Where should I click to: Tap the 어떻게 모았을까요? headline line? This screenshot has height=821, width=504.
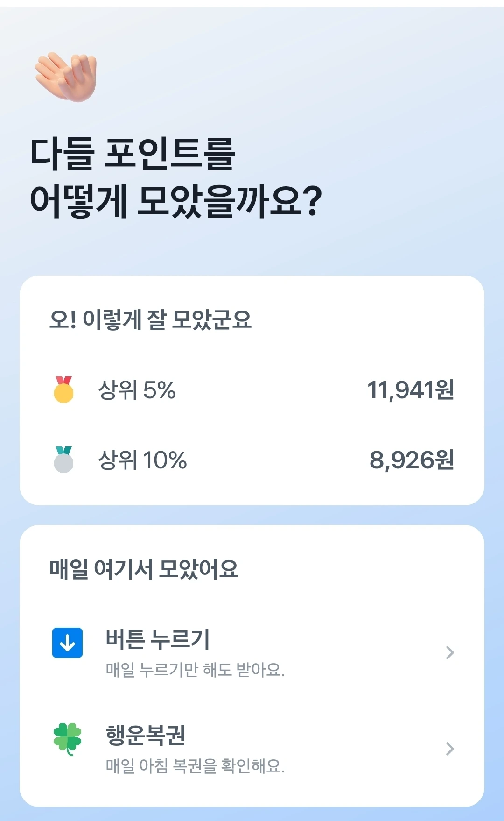tap(175, 201)
